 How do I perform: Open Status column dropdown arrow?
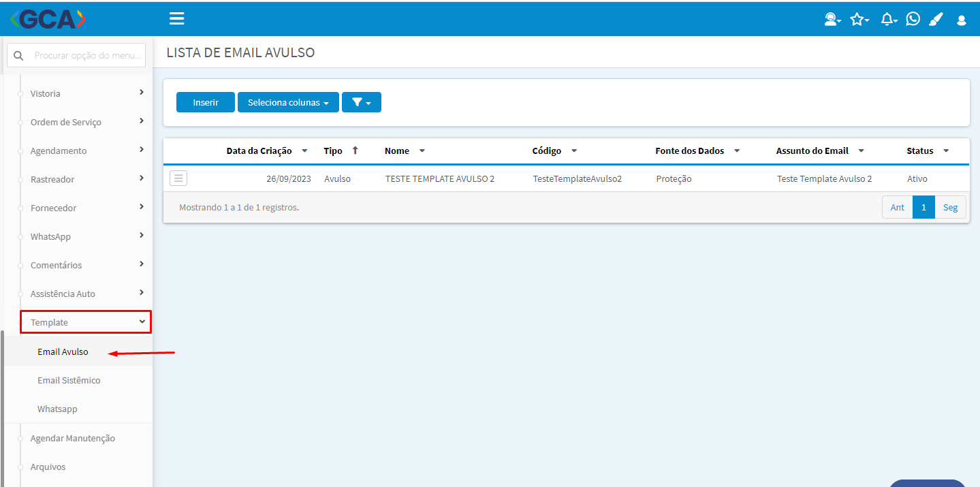click(946, 151)
